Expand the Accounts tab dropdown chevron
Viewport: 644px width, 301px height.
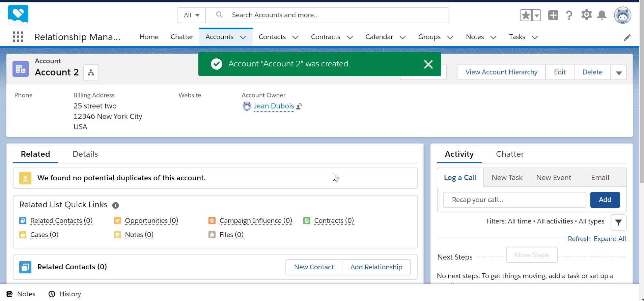243,37
